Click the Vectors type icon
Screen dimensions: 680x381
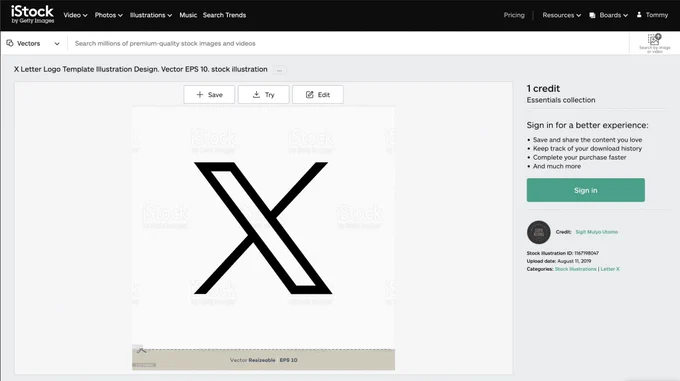point(10,43)
